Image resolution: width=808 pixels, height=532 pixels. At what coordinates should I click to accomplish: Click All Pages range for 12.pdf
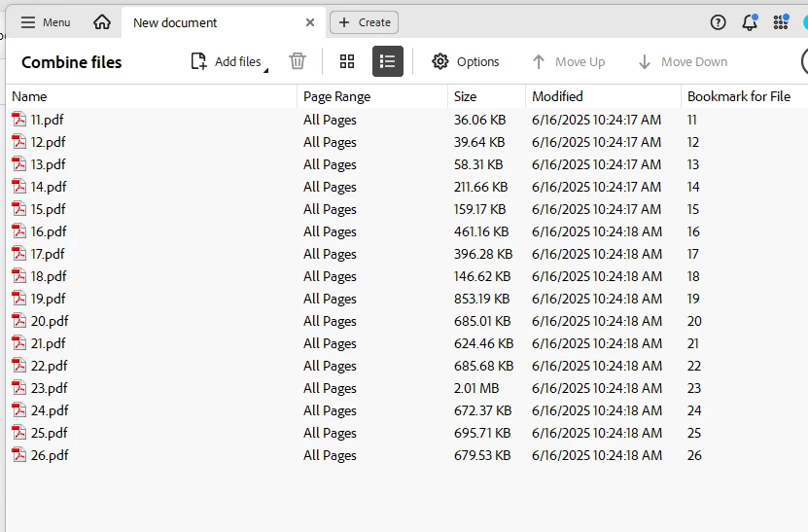pos(330,142)
